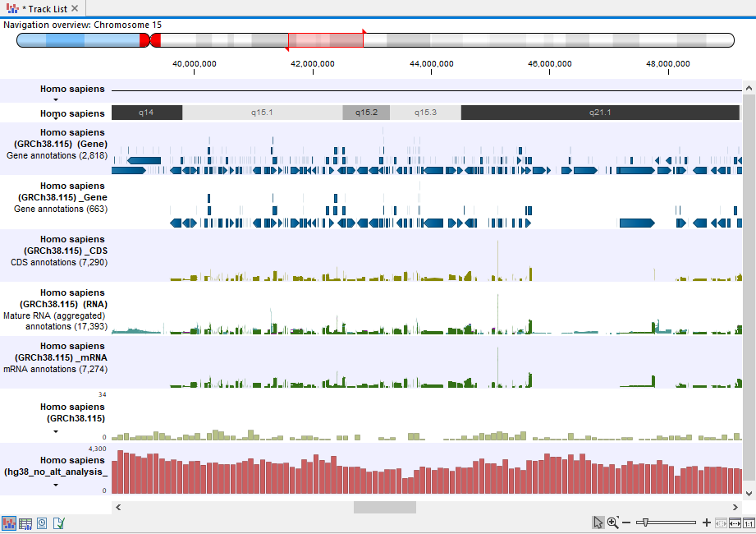
Task: Set view to 1:1 zoom level
Action: coord(748,522)
